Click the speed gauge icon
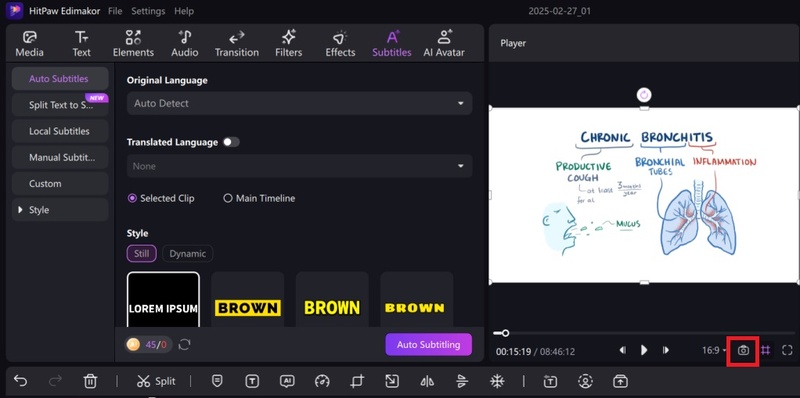The height and width of the screenshot is (398, 800). (322, 381)
